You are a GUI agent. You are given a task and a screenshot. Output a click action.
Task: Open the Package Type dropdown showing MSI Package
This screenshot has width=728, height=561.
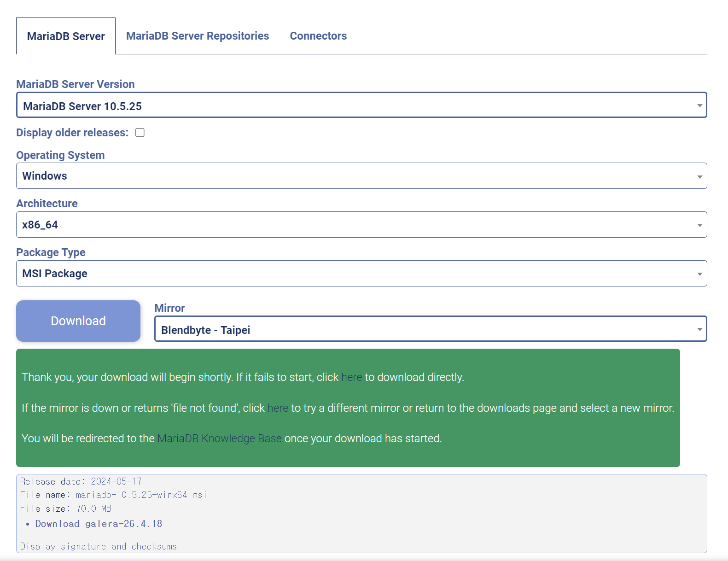pyautogui.click(x=361, y=273)
